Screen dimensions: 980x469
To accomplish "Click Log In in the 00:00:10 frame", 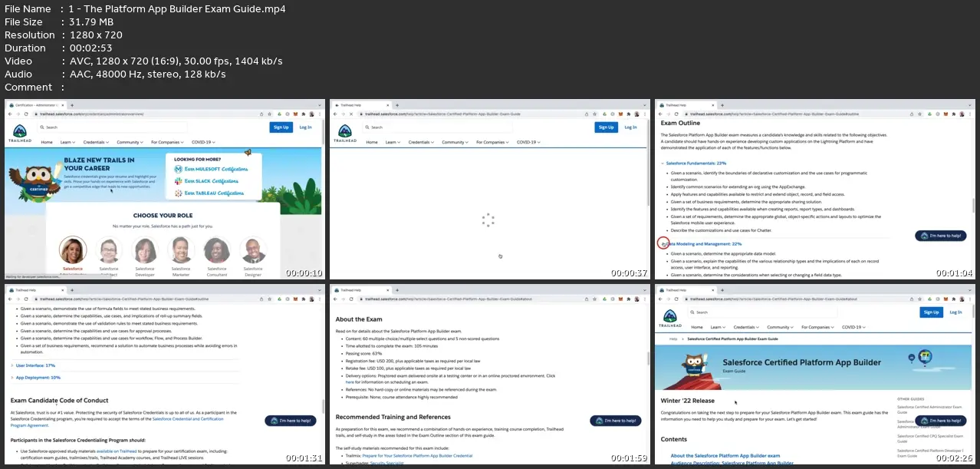I will point(306,127).
